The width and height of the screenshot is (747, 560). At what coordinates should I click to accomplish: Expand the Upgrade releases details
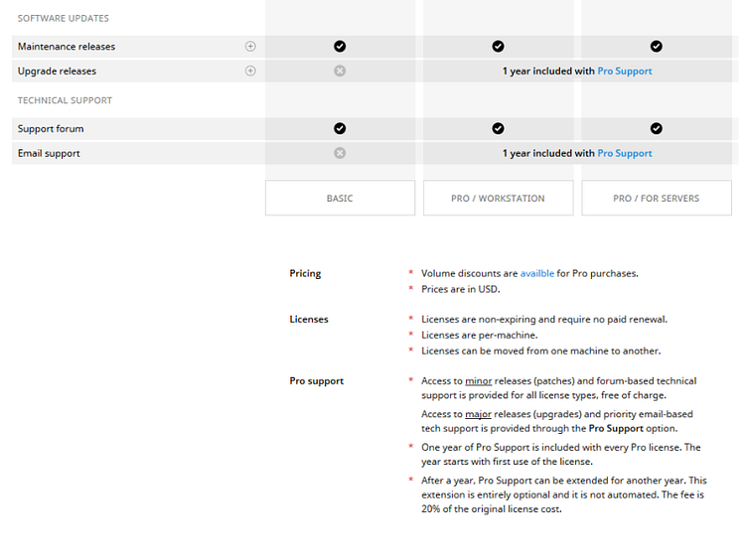(x=250, y=71)
